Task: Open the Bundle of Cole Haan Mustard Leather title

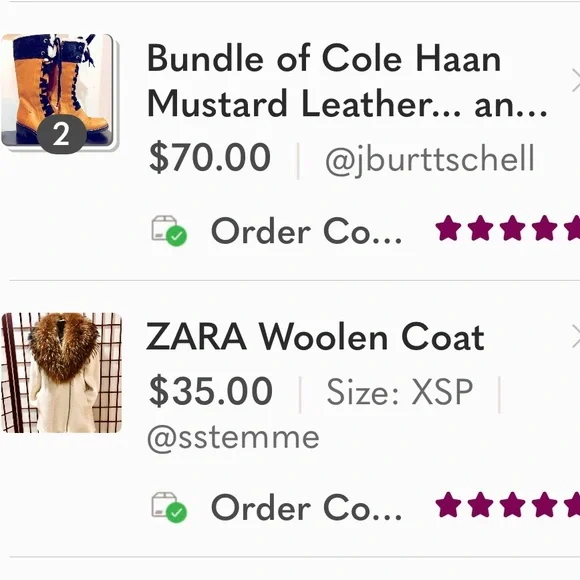Action: pyautogui.click(x=346, y=80)
